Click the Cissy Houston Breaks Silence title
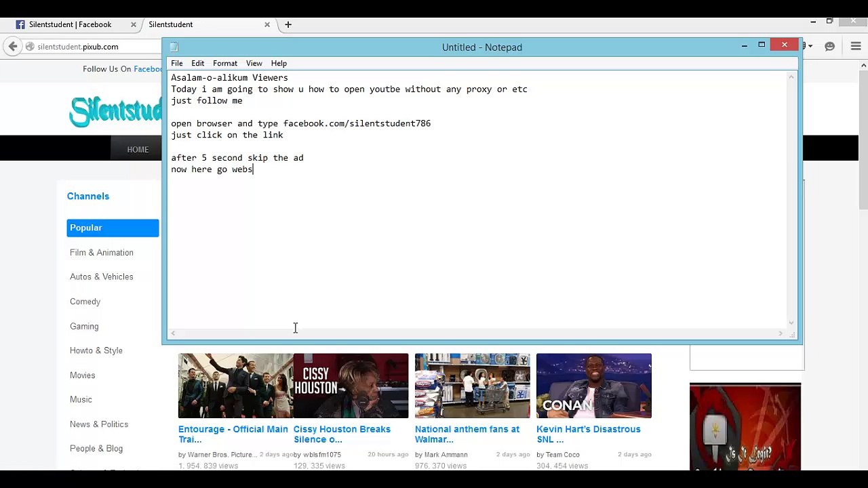Viewport: 868px width, 488px height. 342,434
